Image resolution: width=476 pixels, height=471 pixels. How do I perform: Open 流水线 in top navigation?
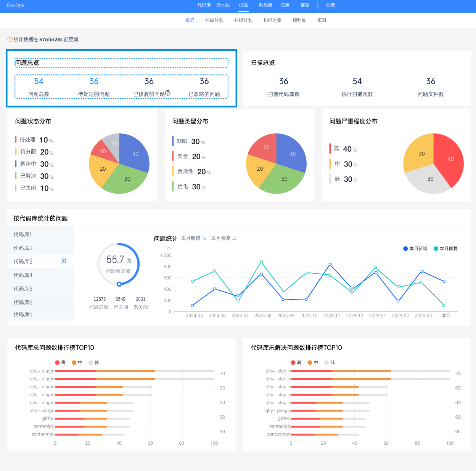223,5
